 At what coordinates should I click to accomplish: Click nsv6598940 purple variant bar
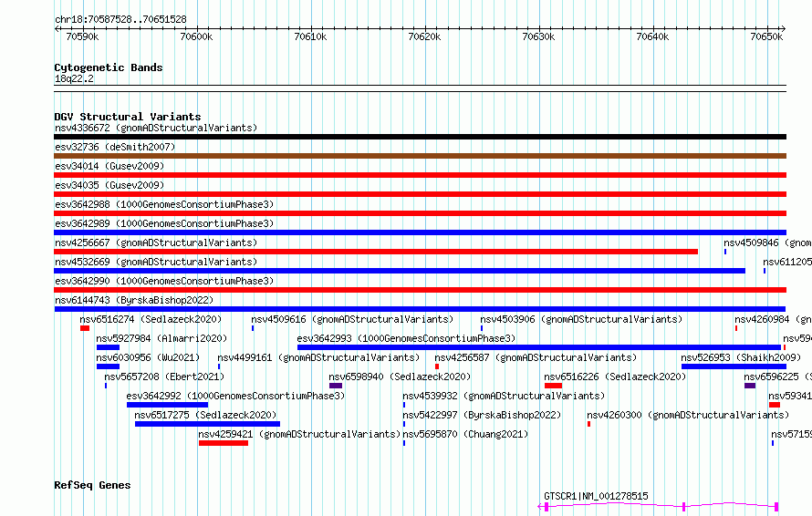(x=336, y=386)
